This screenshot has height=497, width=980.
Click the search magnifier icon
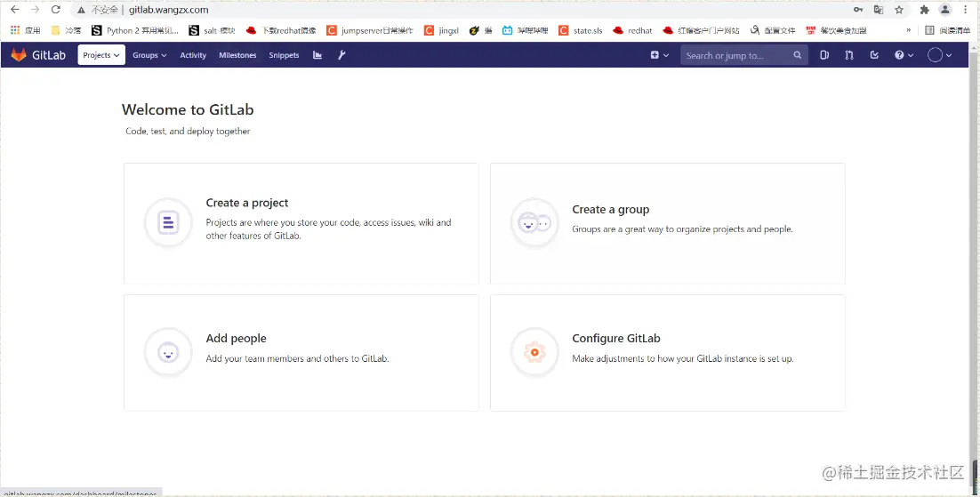tap(798, 55)
